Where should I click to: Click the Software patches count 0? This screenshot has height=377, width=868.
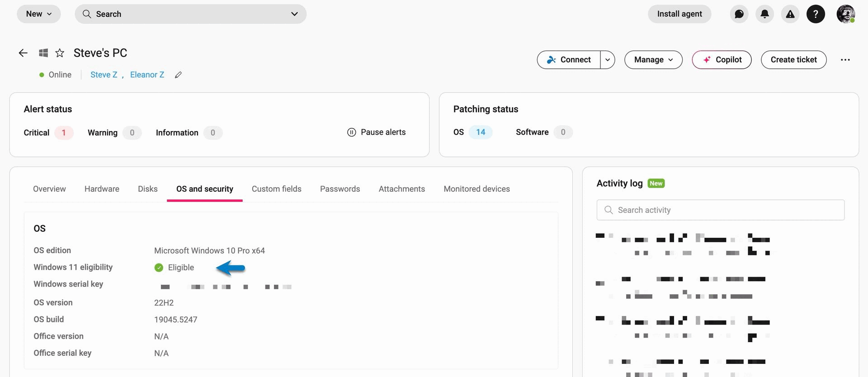pos(563,132)
